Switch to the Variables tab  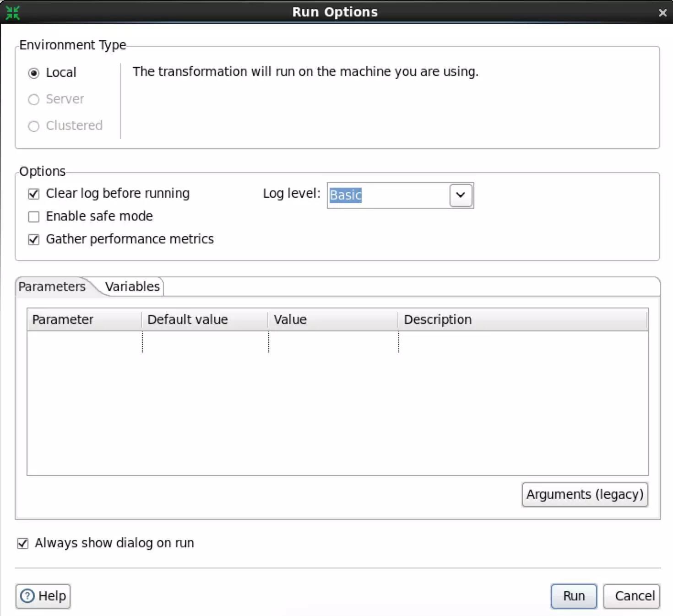[132, 286]
